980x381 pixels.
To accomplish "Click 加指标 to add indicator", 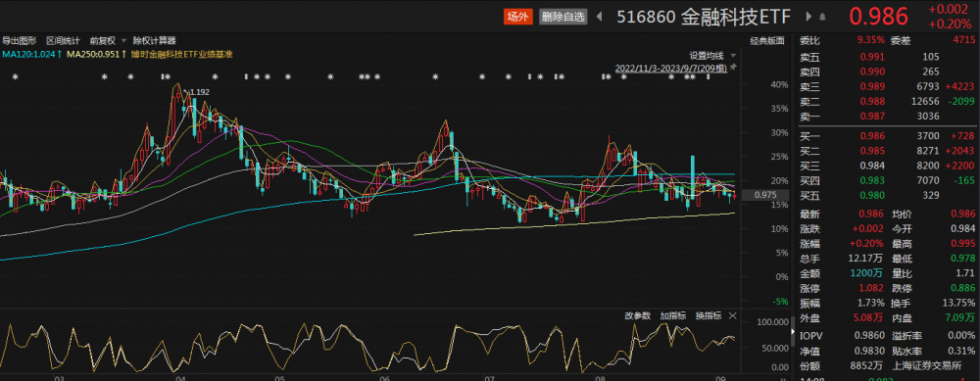I will [x=673, y=315].
